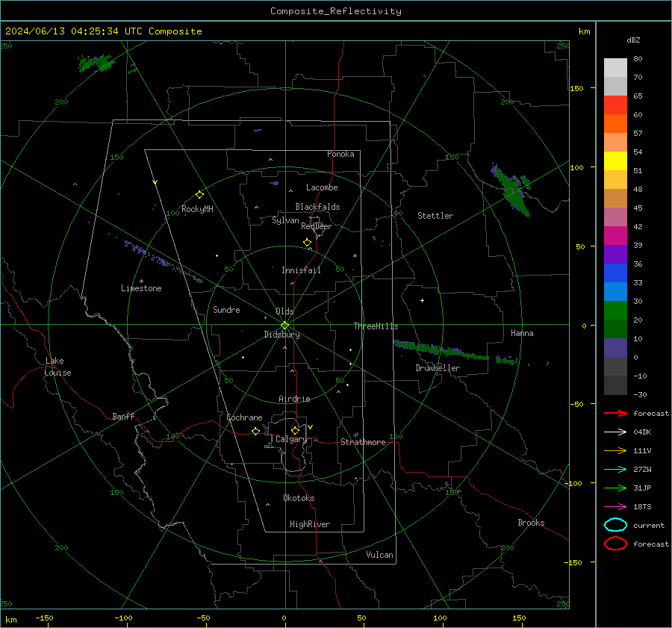672x628 pixels.
Task: Pick the magenta dBZ swatch above 39
Action: tap(615, 235)
